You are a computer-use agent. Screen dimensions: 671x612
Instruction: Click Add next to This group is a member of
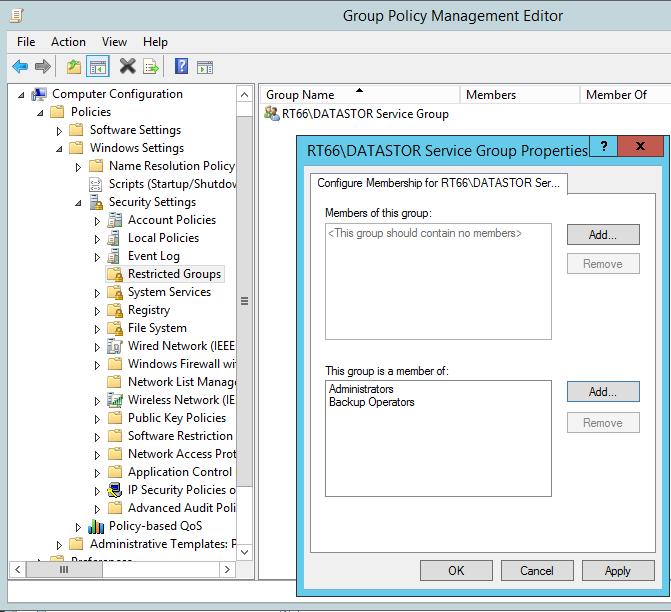pyautogui.click(x=603, y=392)
